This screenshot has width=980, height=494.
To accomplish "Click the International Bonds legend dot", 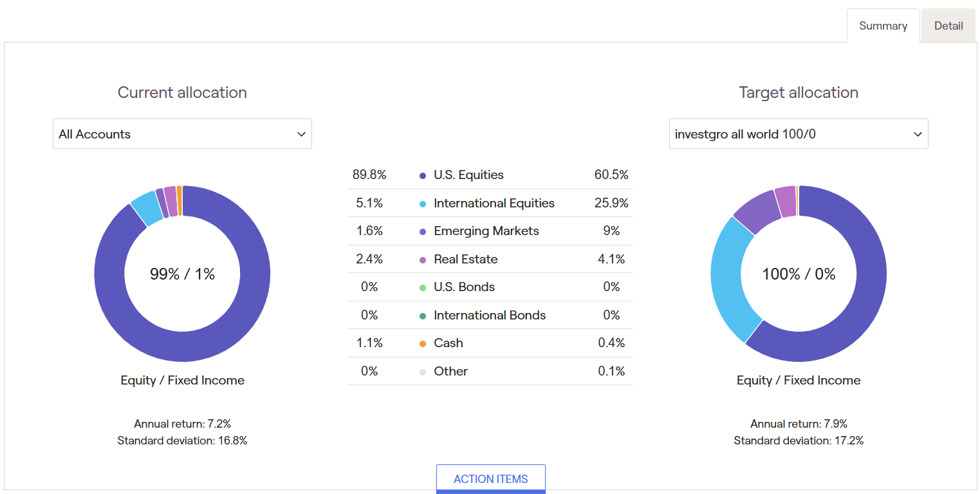I will (423, 316).
